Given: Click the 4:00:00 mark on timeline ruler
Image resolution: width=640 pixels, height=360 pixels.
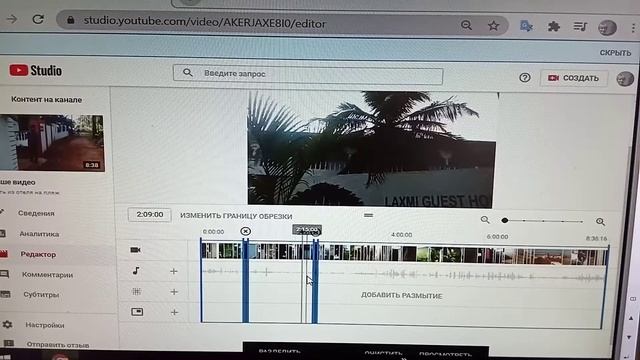Looking at the screenshot, I should [x=401, y=235].
